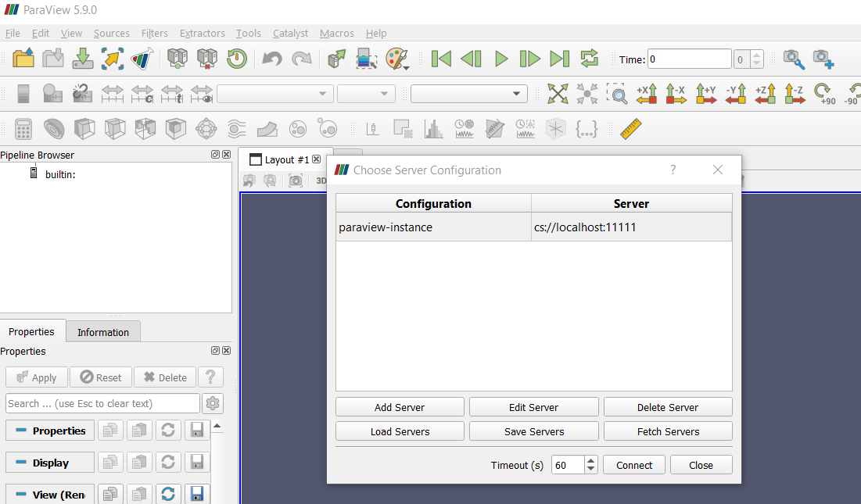This screenshot has width=861, height=504.
Task: Toggle advanced properties gear
Action: (x=213, y=403)
